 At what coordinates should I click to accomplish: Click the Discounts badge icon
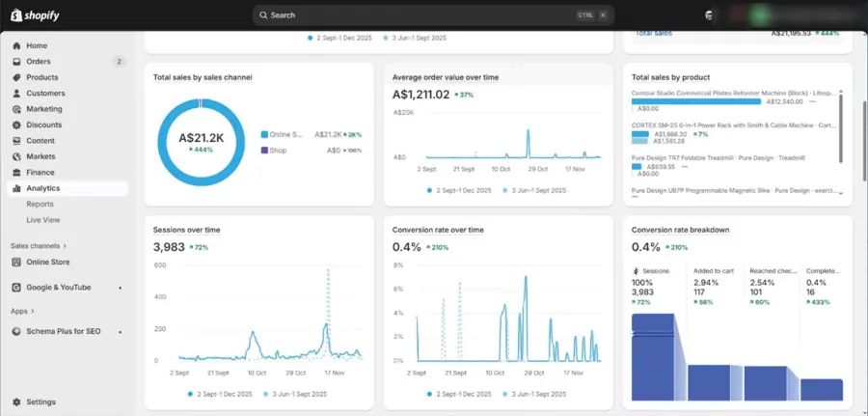16,125
